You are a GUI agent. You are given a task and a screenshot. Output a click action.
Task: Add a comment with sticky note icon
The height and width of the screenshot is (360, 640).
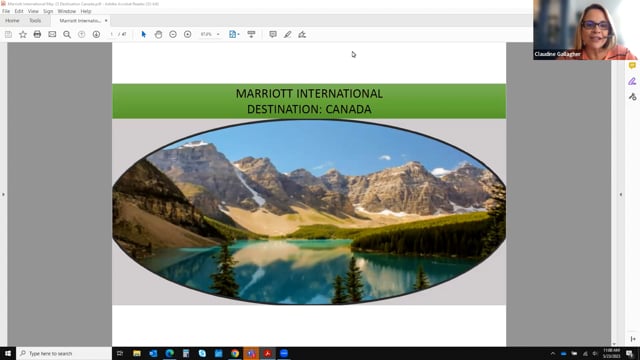273,34
